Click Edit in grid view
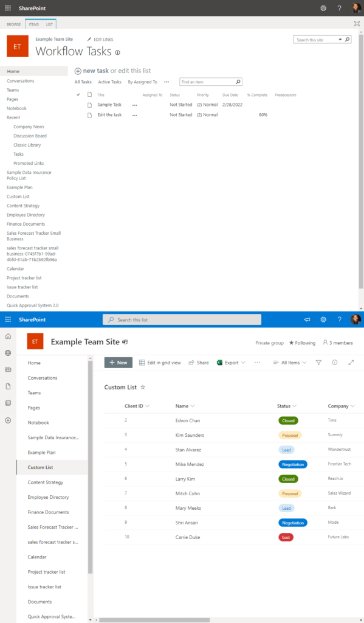 160,363
